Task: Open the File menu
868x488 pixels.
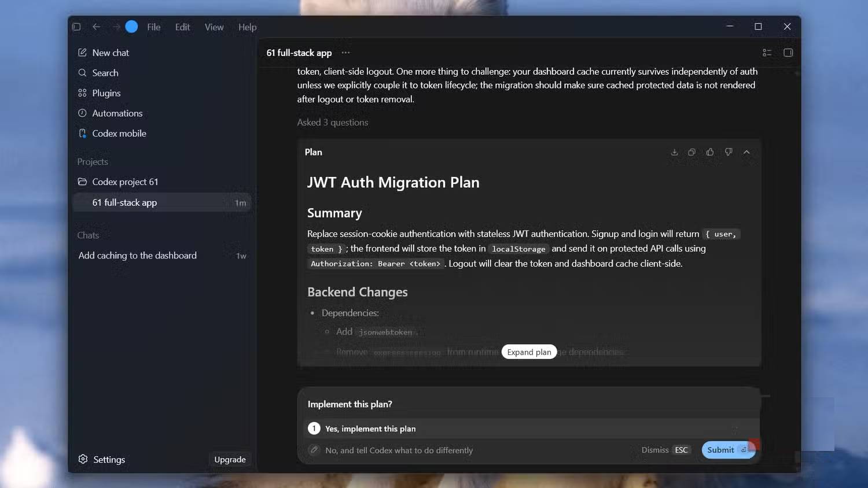Action: click(x=153, y=27)
